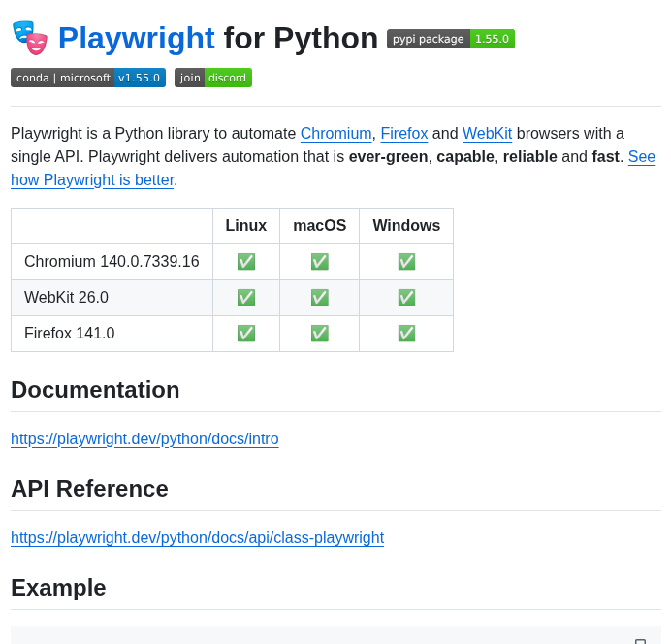Open the WebKit link in the description
Viewport: 671px width, 644px height.
tap(487, 134)
